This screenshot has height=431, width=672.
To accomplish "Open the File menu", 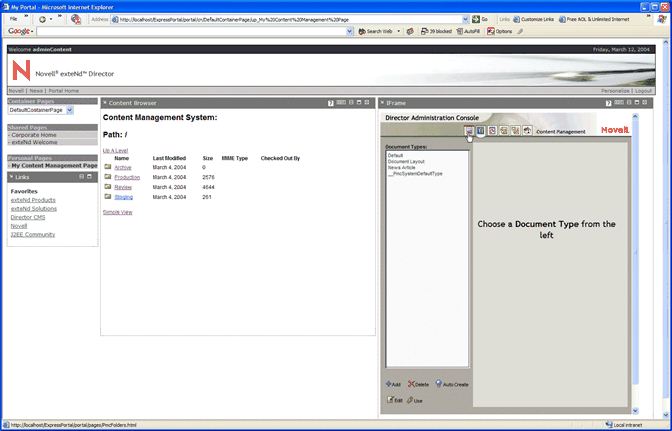I will tap(14, 19).
